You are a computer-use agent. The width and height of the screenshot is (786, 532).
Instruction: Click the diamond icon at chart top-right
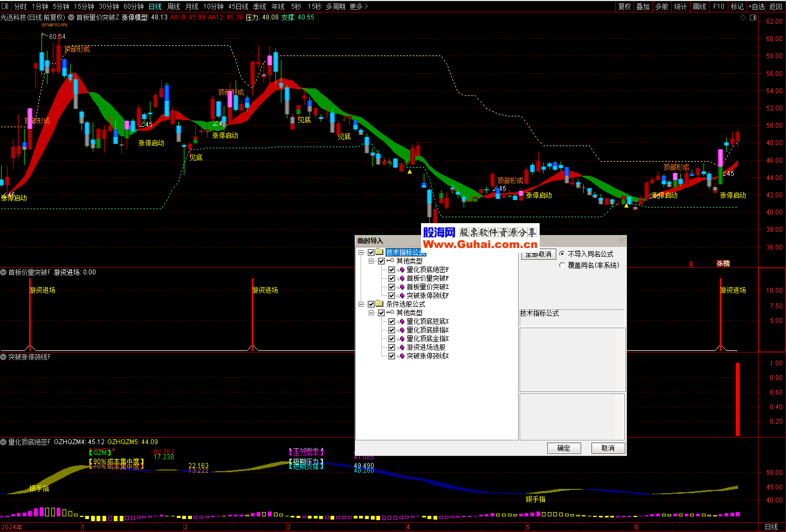(743, 17)
